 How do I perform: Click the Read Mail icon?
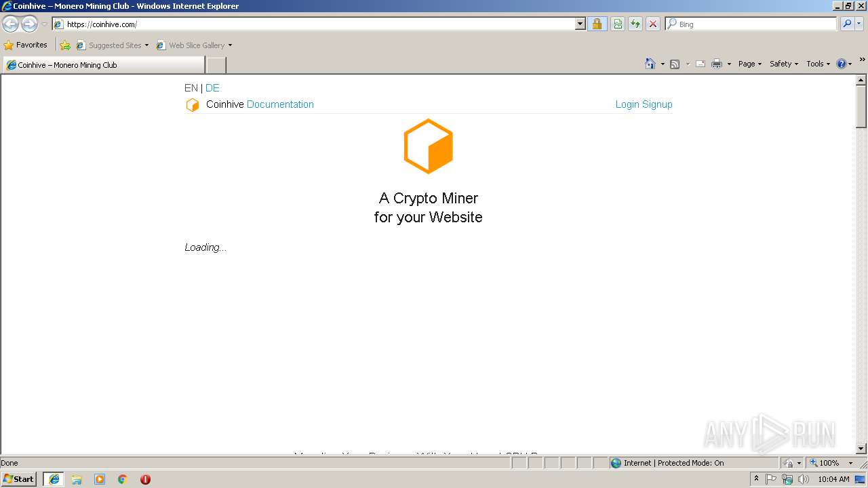coord(701,64)
